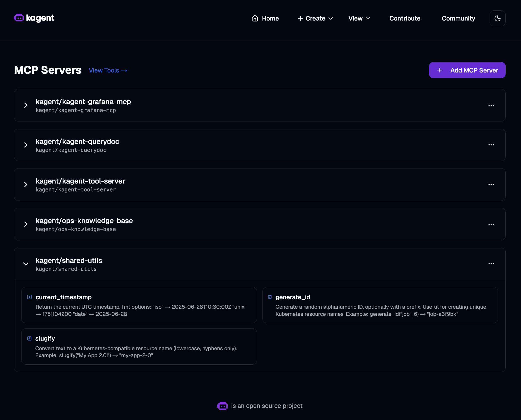Click kagent/ops-knowledge-base title text
The image size is (521, 420).
tap(84, 221)
